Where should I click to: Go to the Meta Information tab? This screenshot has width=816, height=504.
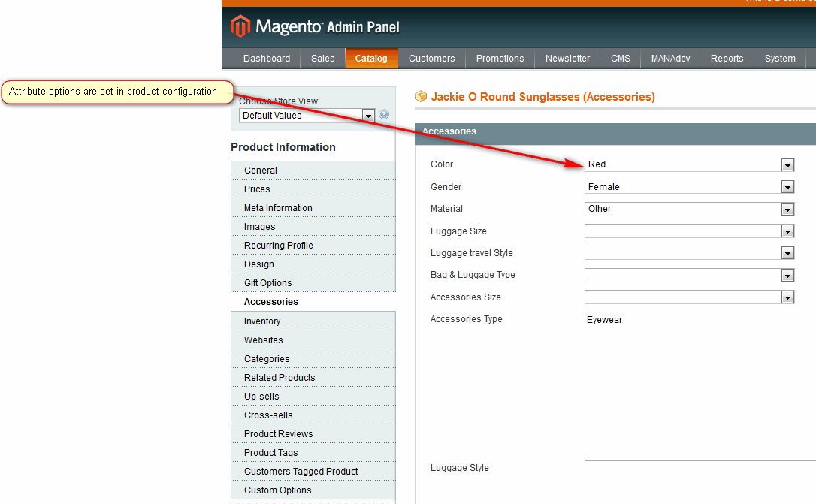[313, 208]
